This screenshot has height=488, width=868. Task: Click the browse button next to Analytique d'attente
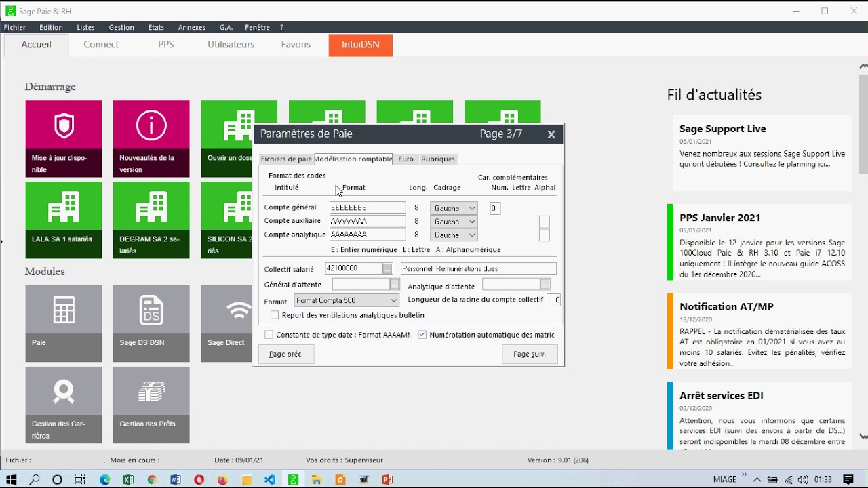pyautogui.click(x=545, y=285)
